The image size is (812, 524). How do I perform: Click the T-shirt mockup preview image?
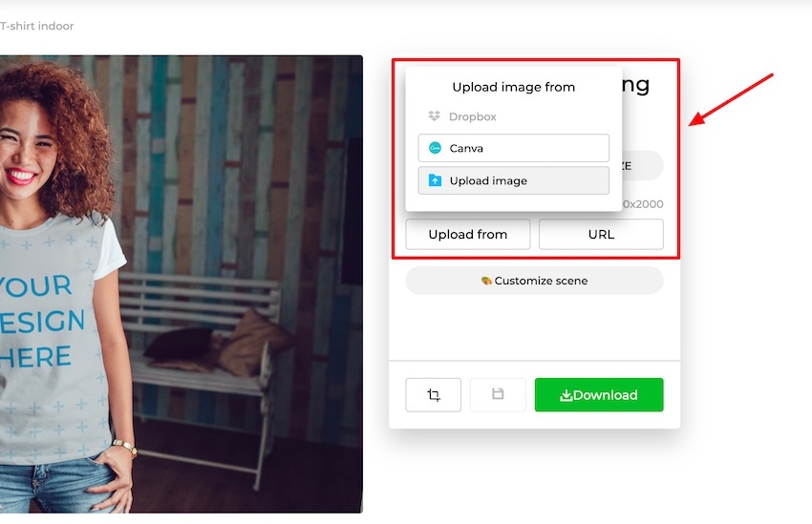coord(182,284)
